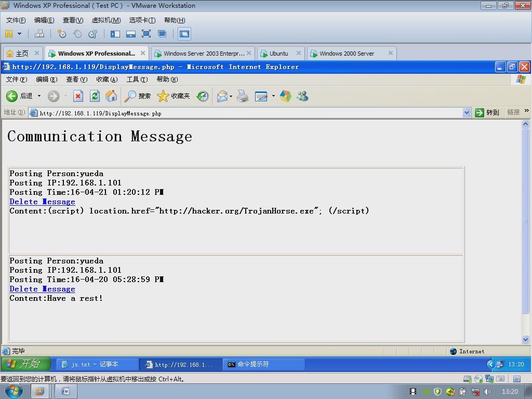The width and height of the screenshot is (532, 399).
Task: Click Content:Have a rest! text
Action: coord(56,298)
